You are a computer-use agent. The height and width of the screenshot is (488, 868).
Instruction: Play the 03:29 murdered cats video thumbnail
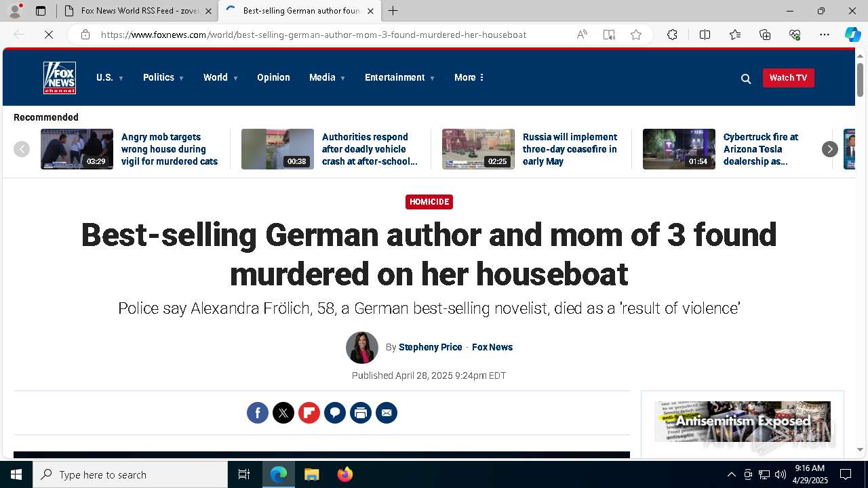click(77, 149)
